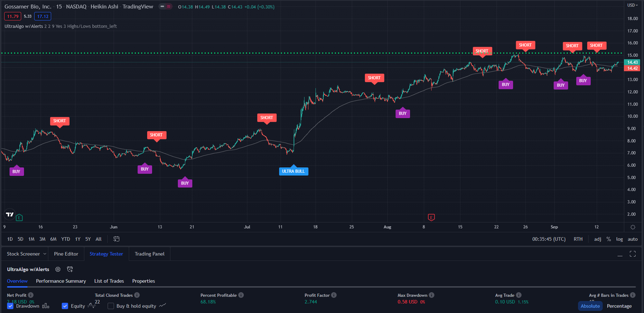Viewport: 644px width, 313px height.
Task: Open the List of Trades sub-tab
Action: 109,281
